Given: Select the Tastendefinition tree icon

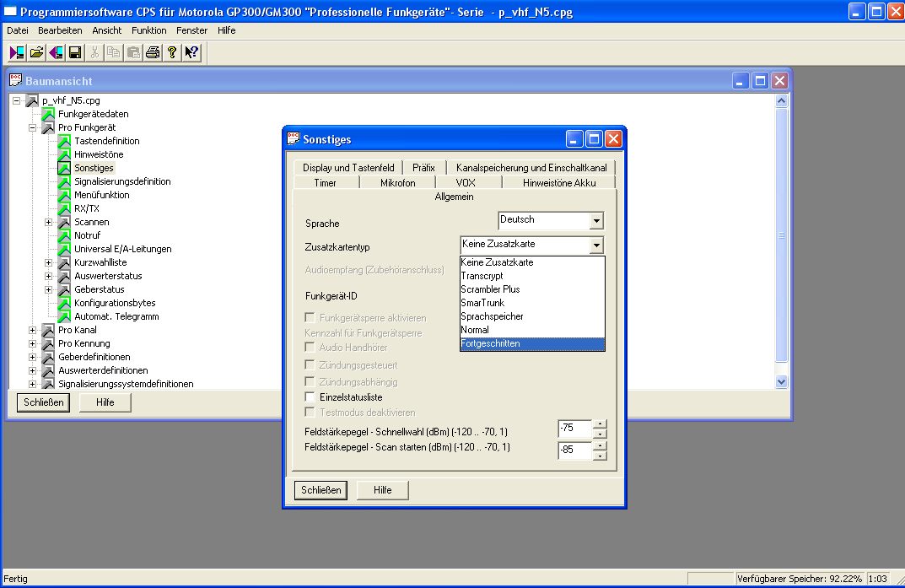Looking at the screenshot, I should click(x=65, y=141).
